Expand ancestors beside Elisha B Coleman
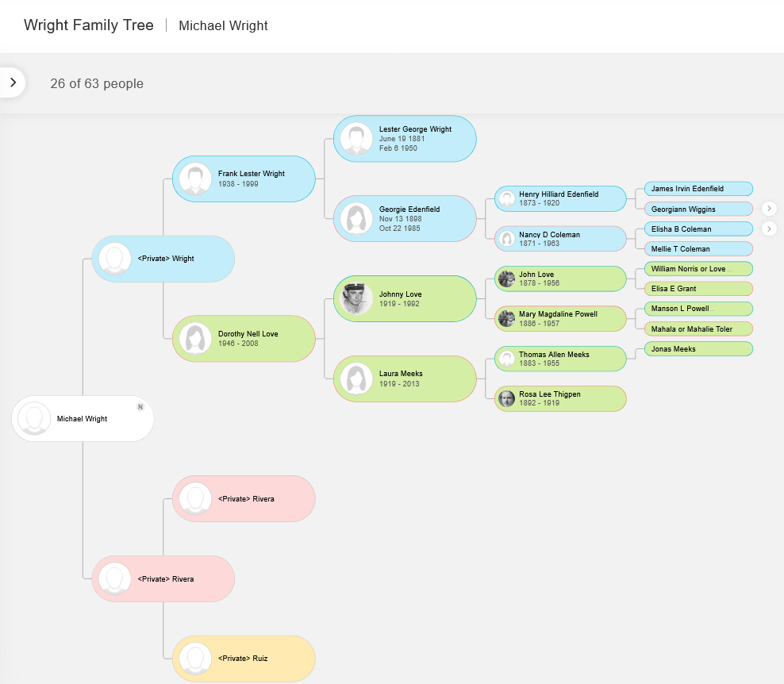784x684 pixels. (768, 229)
